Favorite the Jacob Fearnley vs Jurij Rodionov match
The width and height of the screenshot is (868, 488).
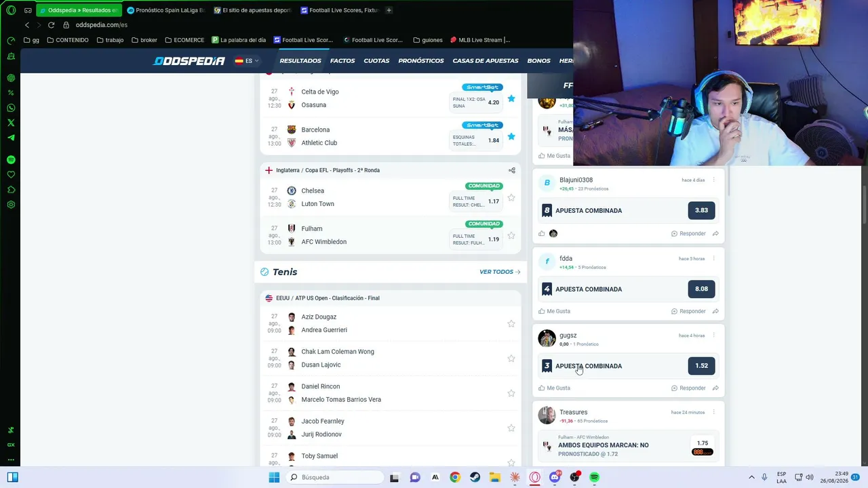(511, 428)
